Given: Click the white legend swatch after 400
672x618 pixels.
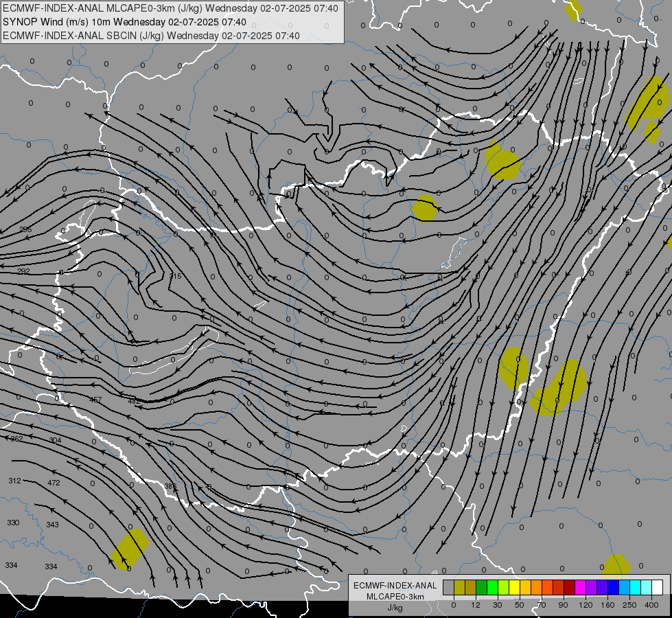Looking at the screenshot, I should (658, 587).
